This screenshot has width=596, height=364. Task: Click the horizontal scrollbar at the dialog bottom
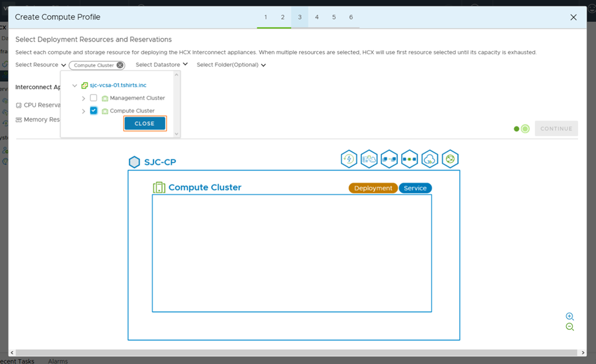[293, 352]
